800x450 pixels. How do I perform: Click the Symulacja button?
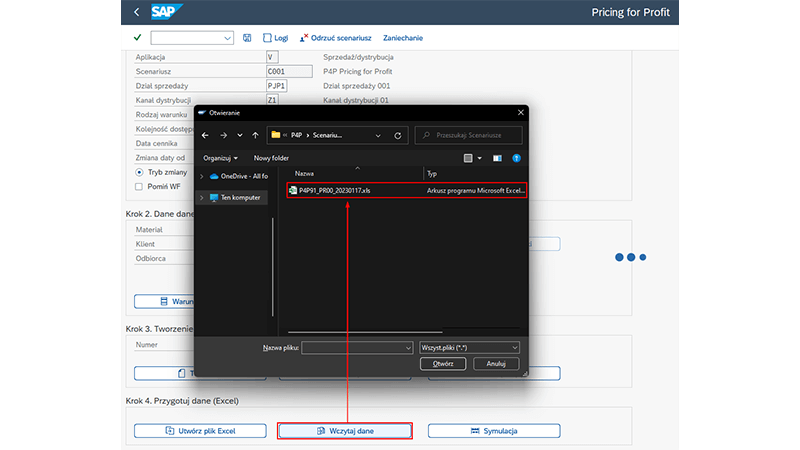pyautogui.click(x=494, y=431)
